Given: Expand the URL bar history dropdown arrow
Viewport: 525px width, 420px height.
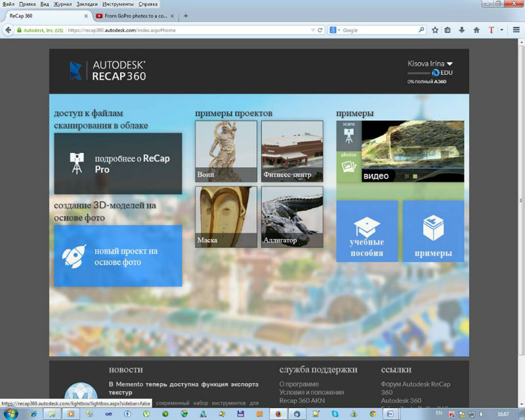Looking at the screenshot, I should 312,30.
